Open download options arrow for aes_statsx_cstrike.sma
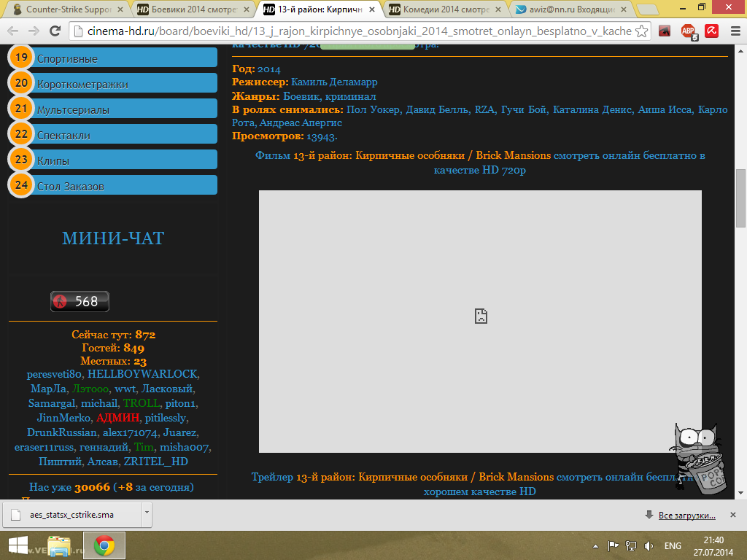Viewport: 747px width, 560px height. coord(147,513)
